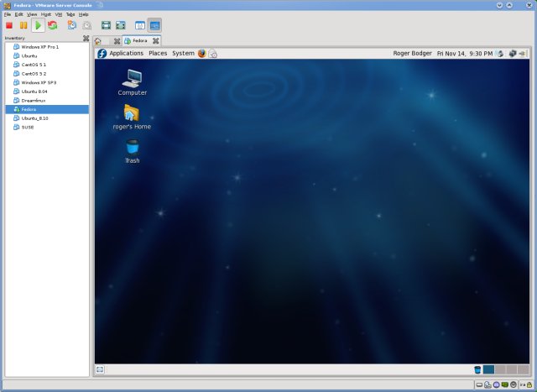
Task: Switch to the first active workspace
Action: [488, 369]
